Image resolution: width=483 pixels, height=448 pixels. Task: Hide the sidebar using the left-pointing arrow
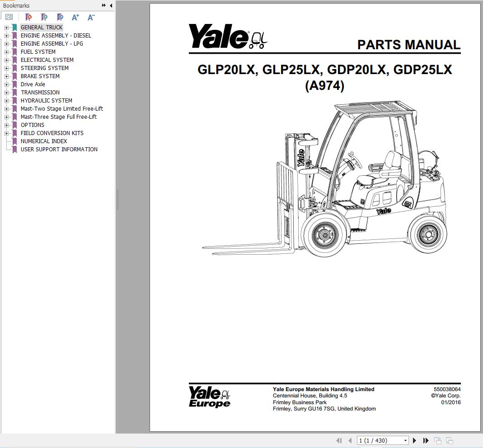[111, 5]
